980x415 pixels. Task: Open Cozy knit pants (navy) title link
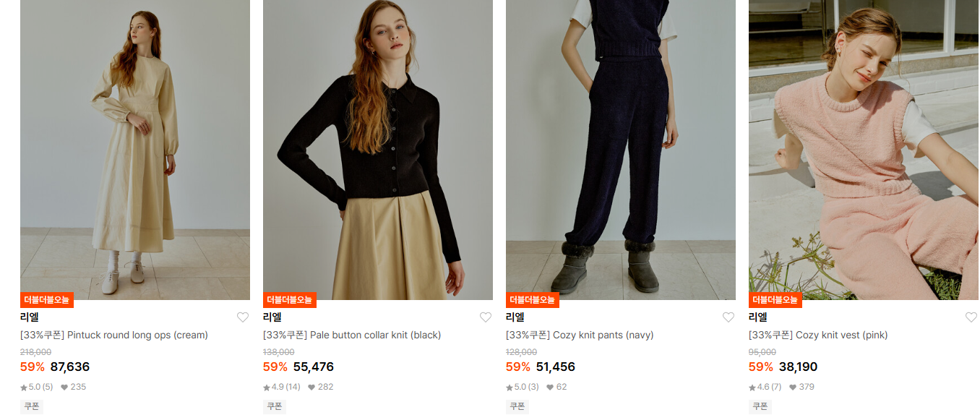click(x=580, y=335)
